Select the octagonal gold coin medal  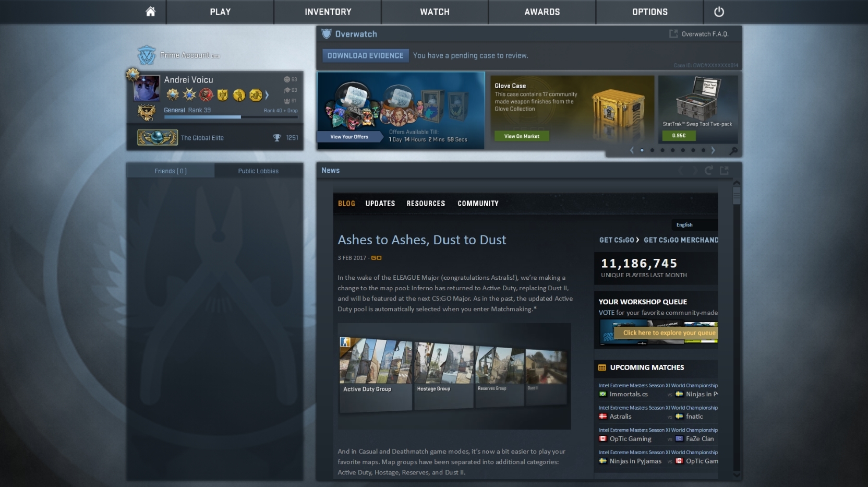(x=256, y=94)
